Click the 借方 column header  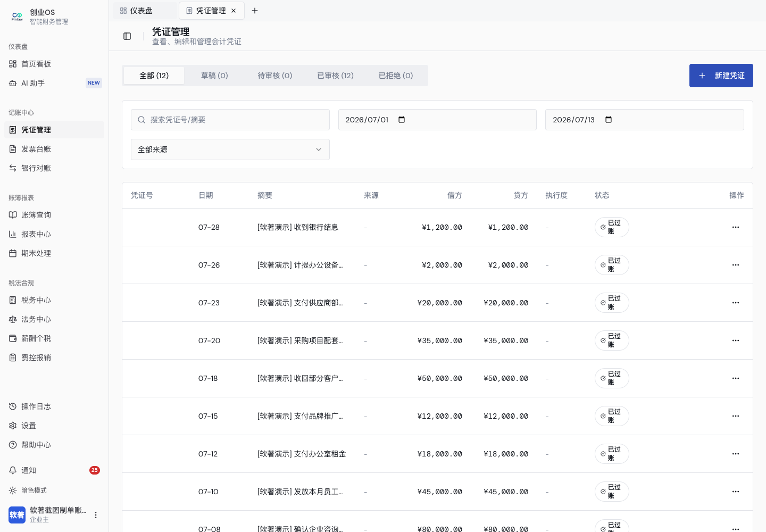click(x=454, y=195)
